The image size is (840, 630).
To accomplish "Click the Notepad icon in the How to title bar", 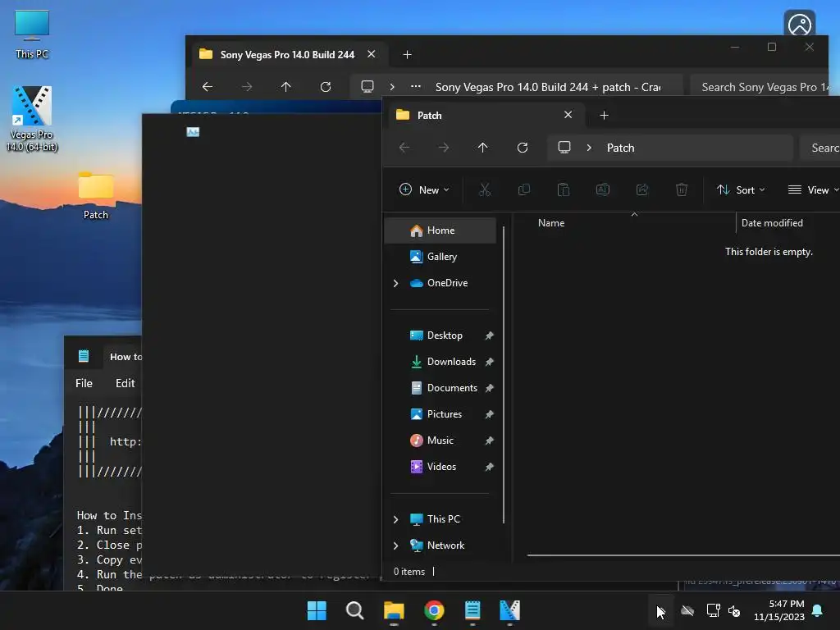I will tap(84, 356).
